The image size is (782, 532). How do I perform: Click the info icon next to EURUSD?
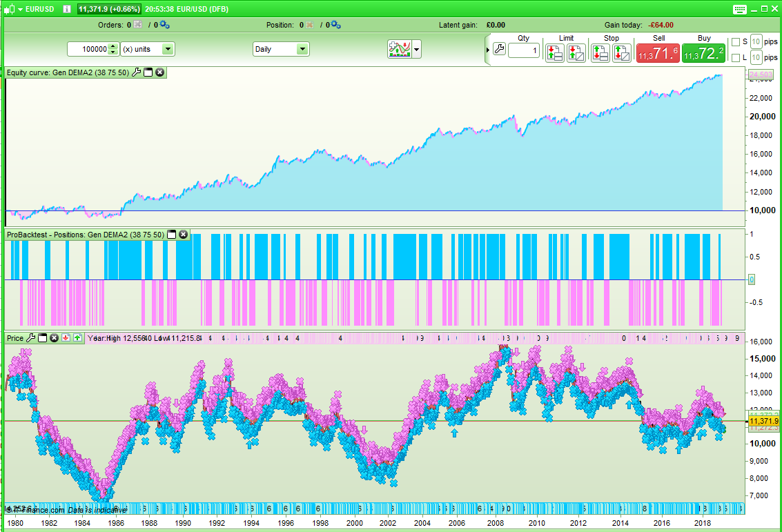tap(66, 10)
